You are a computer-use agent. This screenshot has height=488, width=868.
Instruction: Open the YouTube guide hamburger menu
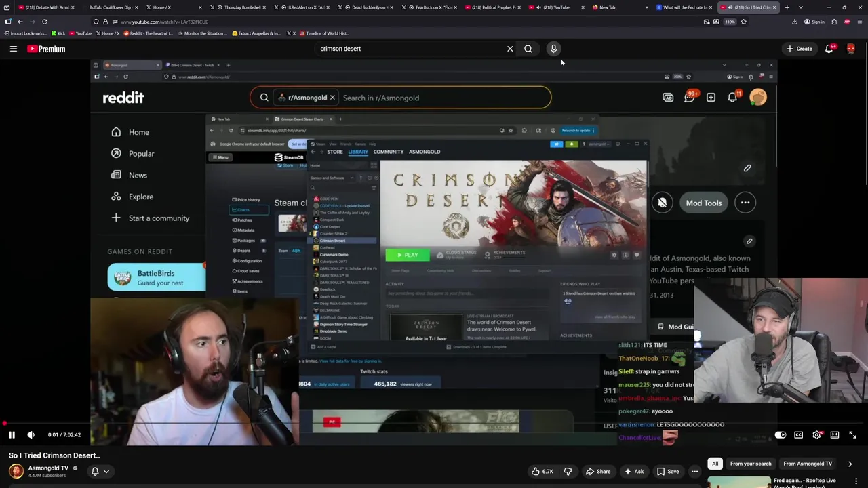[13, 49]
